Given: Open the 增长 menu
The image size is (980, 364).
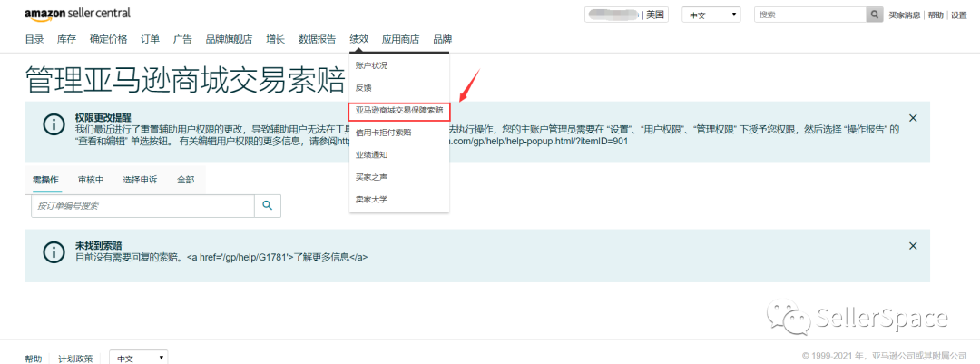Looking at the screenshot, I should 275,39.
